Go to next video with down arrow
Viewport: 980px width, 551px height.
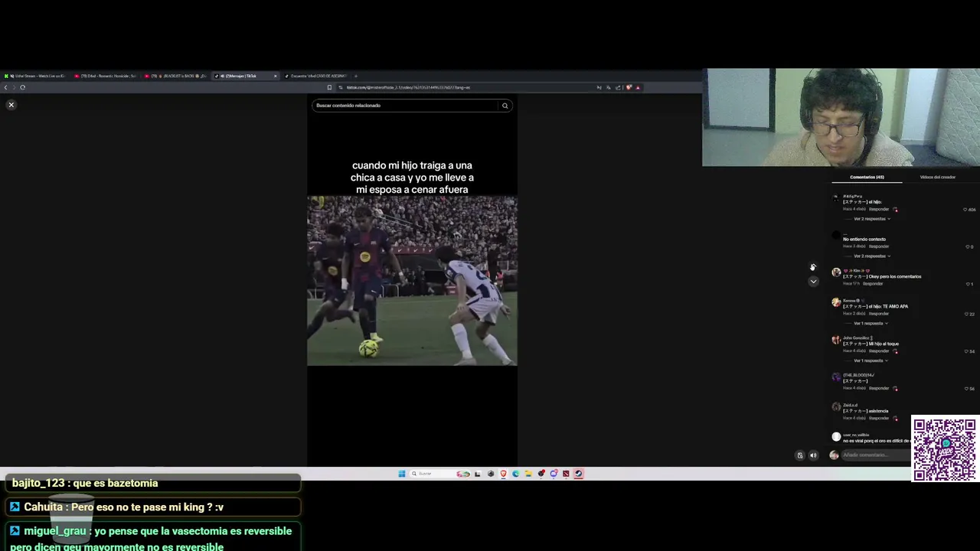(x=813, y=282)
